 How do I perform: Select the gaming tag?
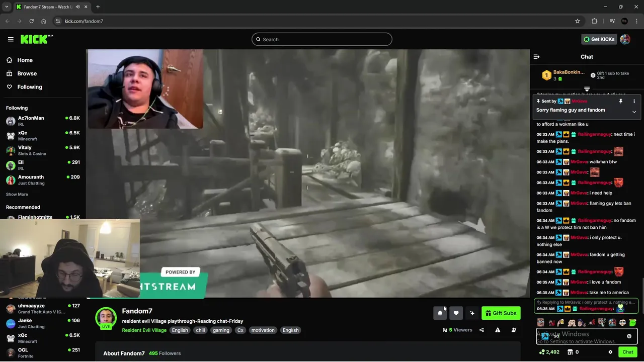click(x=221, y=330)
